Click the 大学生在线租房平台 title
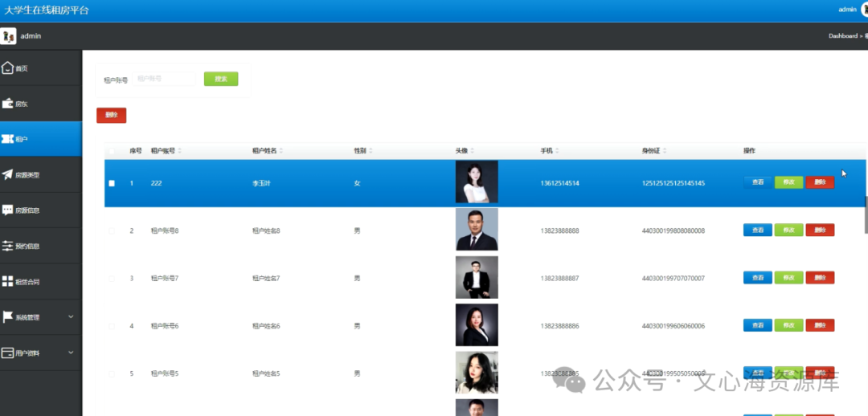 pyautogui.click(x=46, y=10)
